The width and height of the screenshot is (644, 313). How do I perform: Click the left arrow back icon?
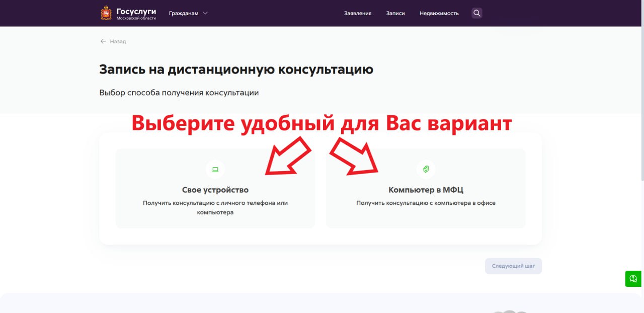[x=103, y=41]
